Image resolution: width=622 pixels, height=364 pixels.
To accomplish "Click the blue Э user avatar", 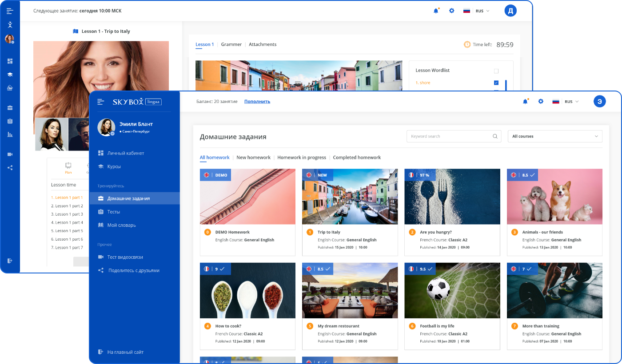I will tap(600, 102).
